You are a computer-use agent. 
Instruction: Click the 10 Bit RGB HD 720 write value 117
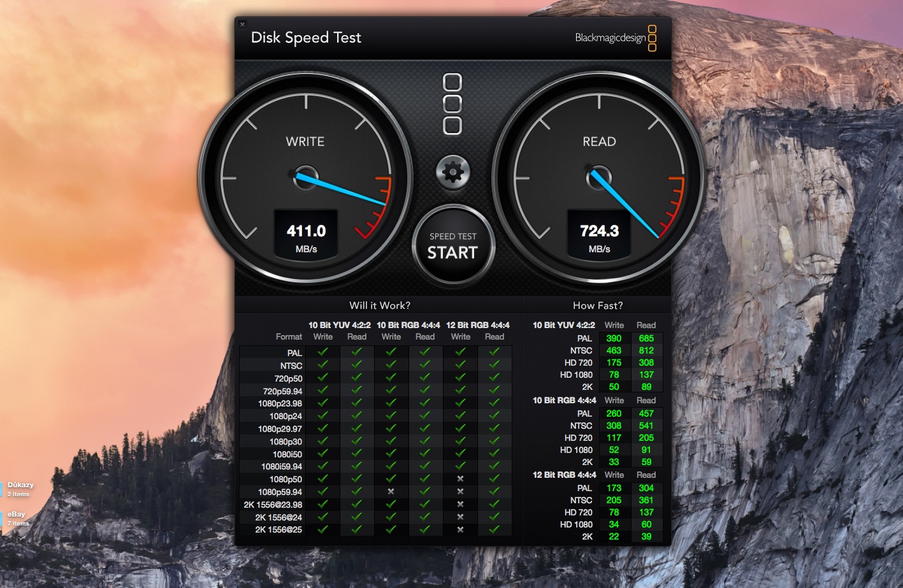tap(614, 438)
